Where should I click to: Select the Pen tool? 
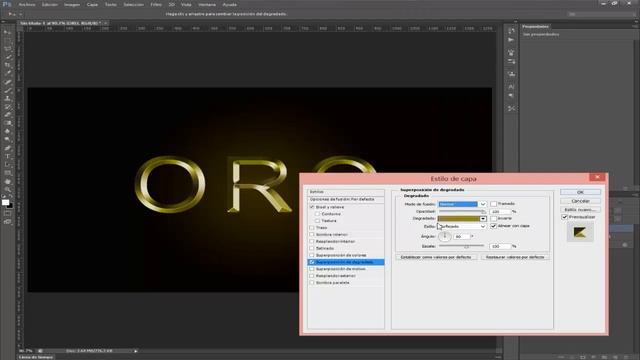pos(7,148)
